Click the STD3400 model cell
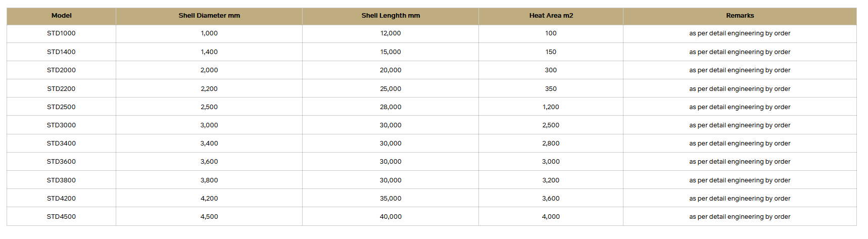Viewport: 868px width, 239px height. tap(61, 144)
